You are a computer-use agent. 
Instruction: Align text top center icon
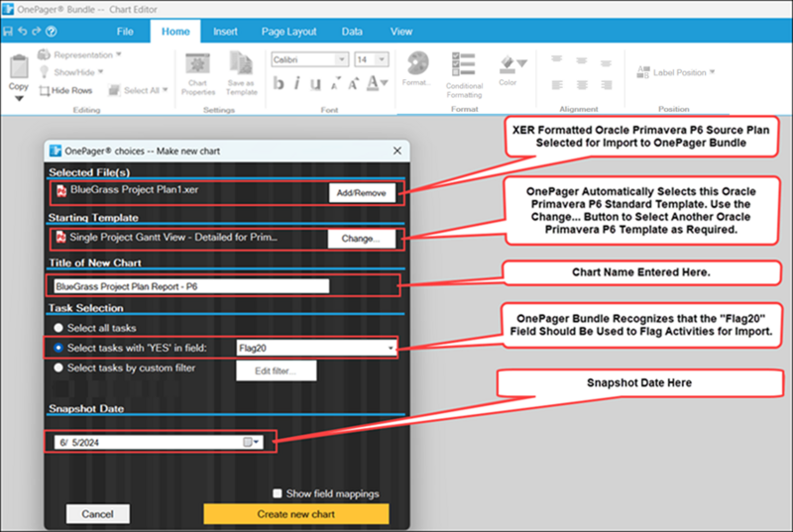click(582, 61)
